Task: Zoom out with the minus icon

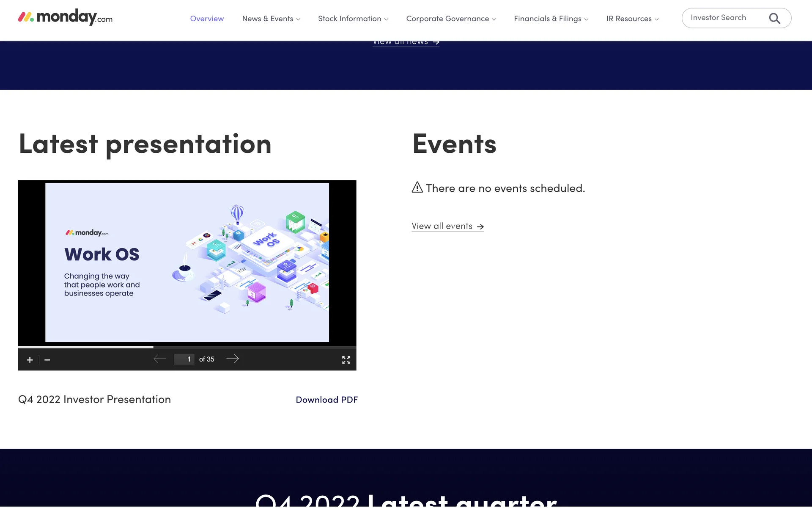Action: pyautogui.click(x=47, y=360)
